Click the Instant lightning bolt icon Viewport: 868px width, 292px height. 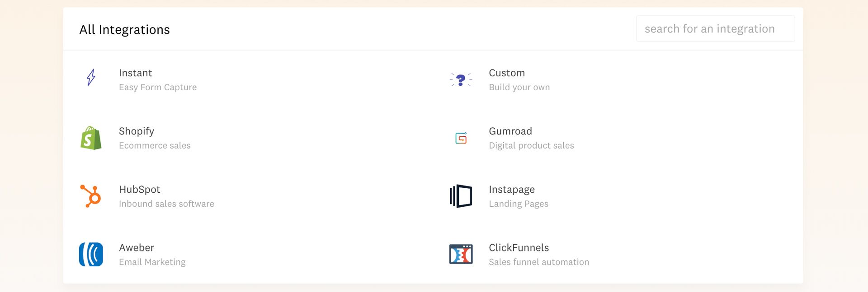pos(91,77)
